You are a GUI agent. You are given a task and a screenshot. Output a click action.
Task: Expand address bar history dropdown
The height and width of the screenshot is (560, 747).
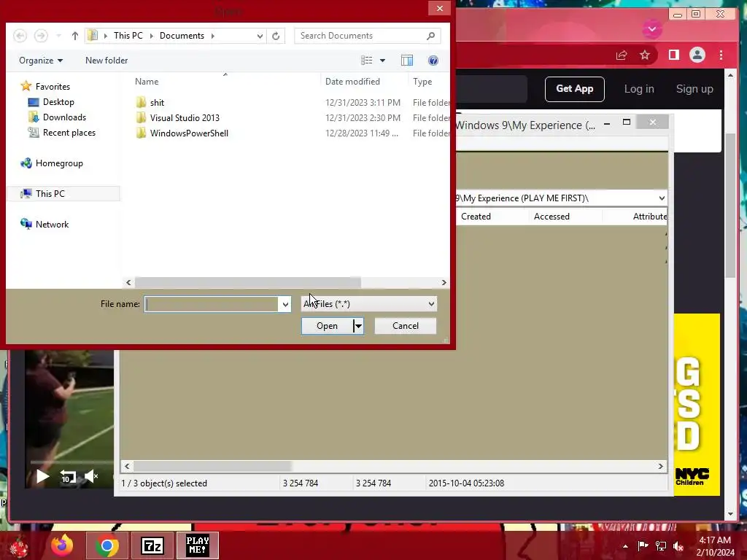[260, 36]
